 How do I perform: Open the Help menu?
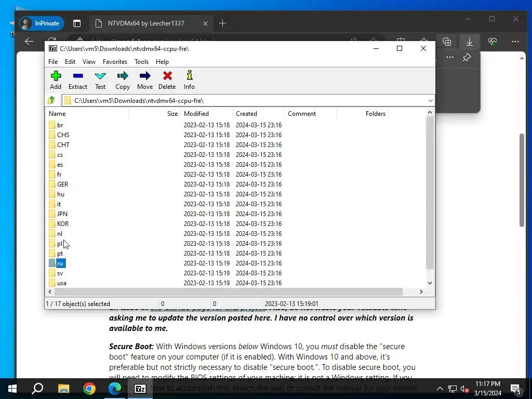click(x=162, y=62)
